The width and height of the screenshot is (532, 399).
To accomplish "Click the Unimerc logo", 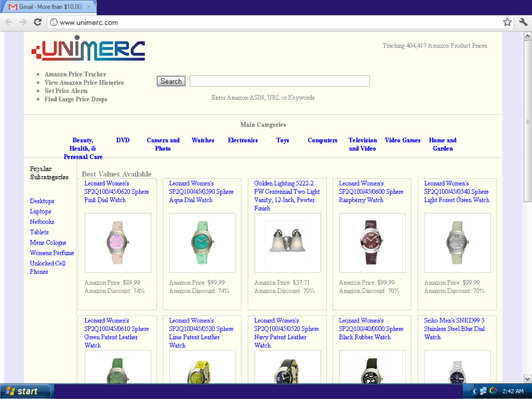I will coord(88,49).
